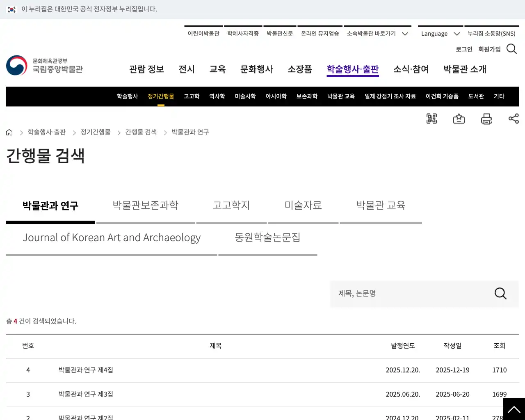Screen dimensions: 525x420
Task: Select 보존과학 in the black submenu
Action: coord(307,96)
